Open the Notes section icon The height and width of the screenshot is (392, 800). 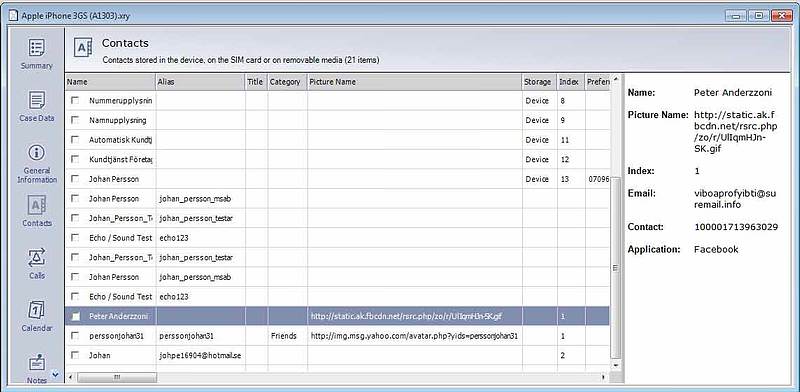(37, 363)
